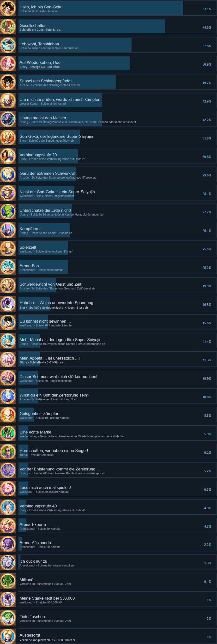Open the Freezer icon for Hohoho ... Welch unerwartete Spannung

click(x=8, y=305)
